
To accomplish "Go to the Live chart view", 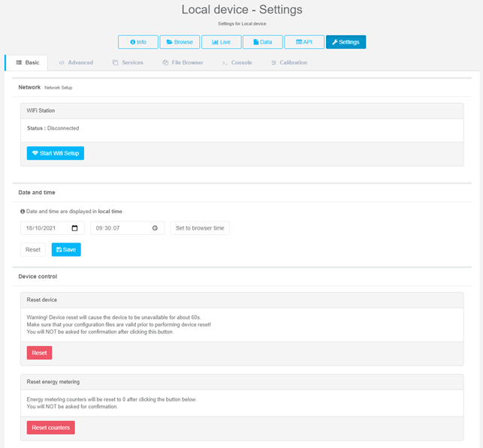I will tap(221, 42).
